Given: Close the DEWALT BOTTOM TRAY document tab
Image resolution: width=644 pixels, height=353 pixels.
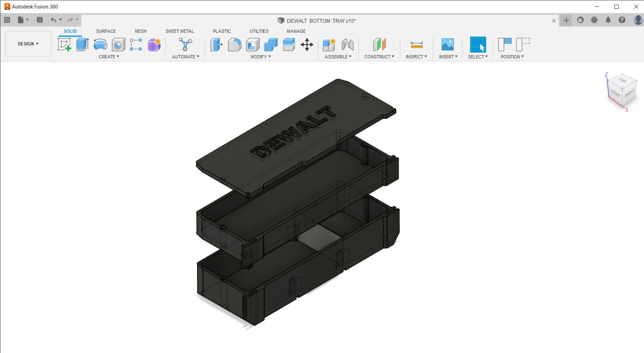Looking at the screenshot, I should tap(554, 21).
